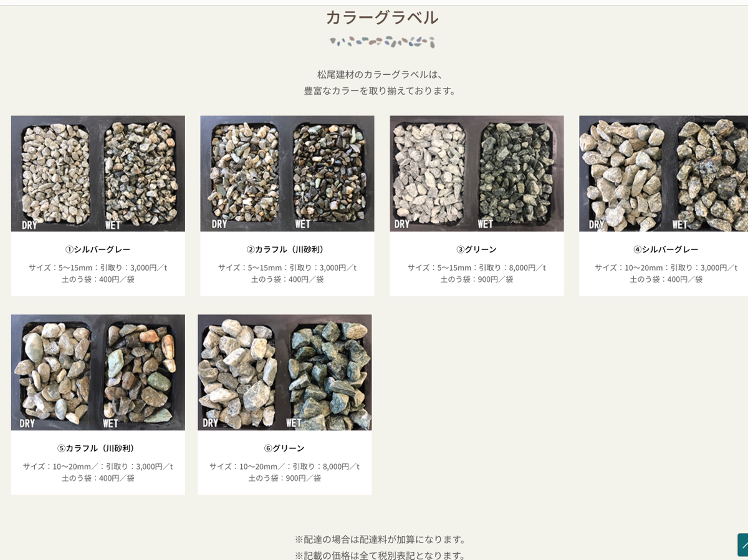Open the ⑤カラフル（川砂利） gravel photo
The width and height of the screenshot is (748, 560).
pyautogui.click(x=98, y=372)
